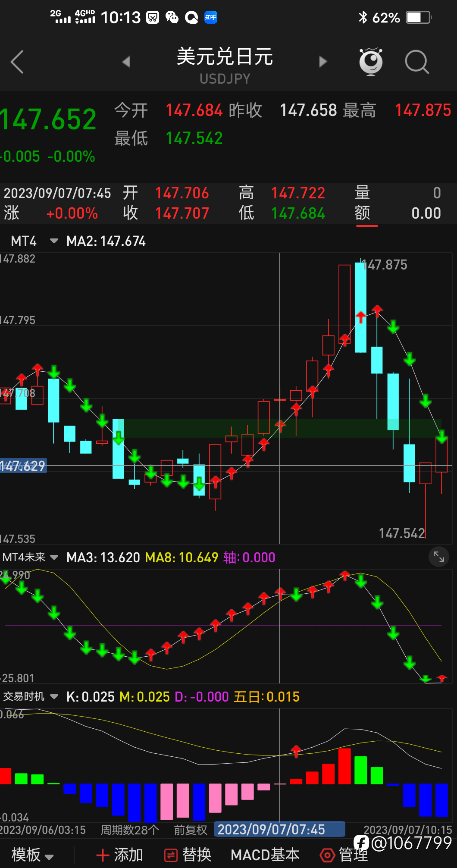Tap the USDJPY symbol code
Screen dimensions: 457x868
(225, 79)
